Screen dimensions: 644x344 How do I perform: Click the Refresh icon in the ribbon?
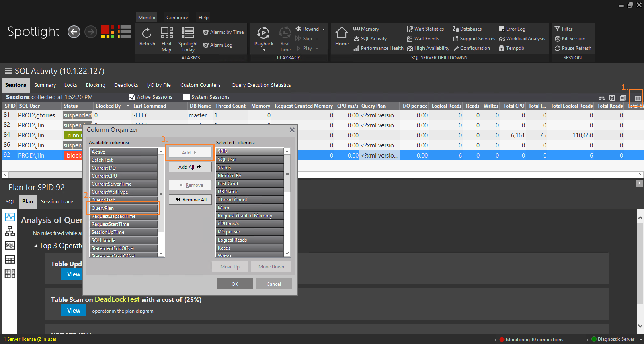click(147, 33)
